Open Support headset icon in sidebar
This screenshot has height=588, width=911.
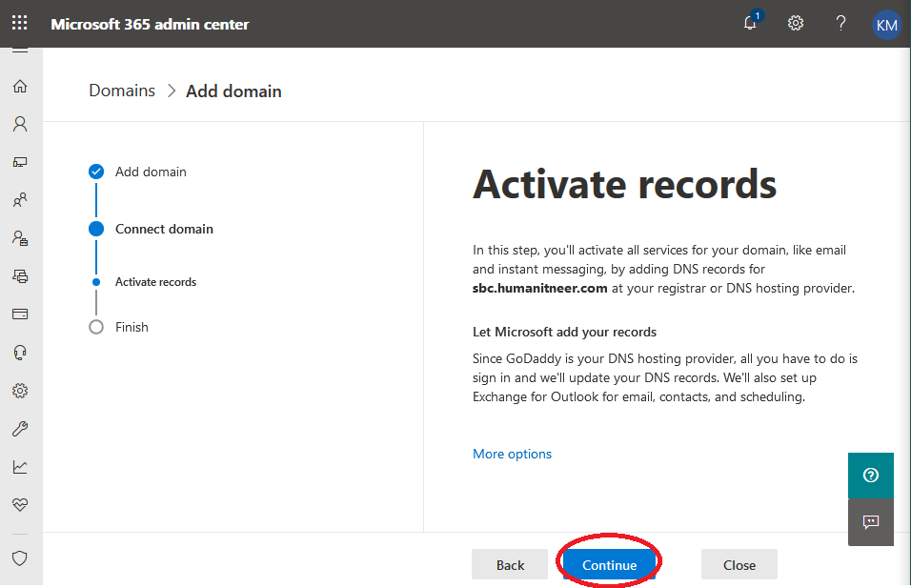tap(20, 353)
